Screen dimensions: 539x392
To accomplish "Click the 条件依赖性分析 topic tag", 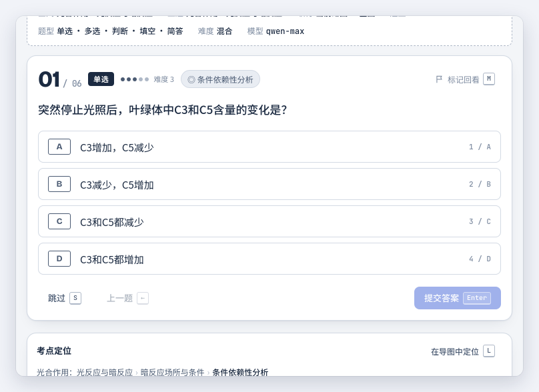I will [220, 79].
